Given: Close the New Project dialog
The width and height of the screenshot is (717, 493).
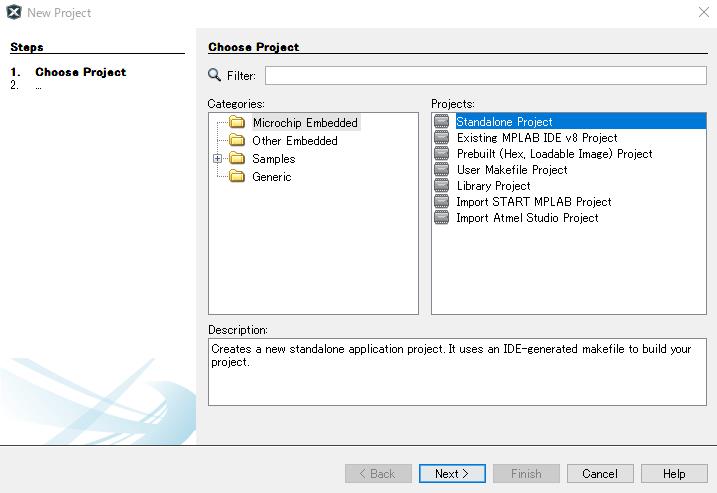Looking at the screenshot, I should tap(704, 12).
